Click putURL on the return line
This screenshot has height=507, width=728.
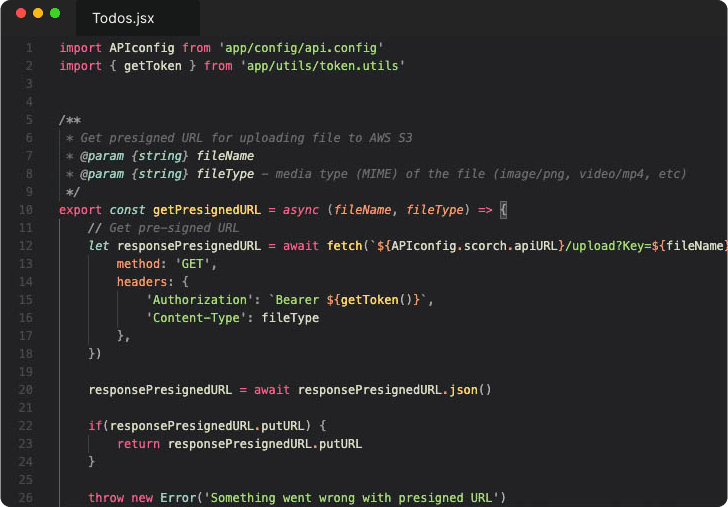[x=340, y=444]
